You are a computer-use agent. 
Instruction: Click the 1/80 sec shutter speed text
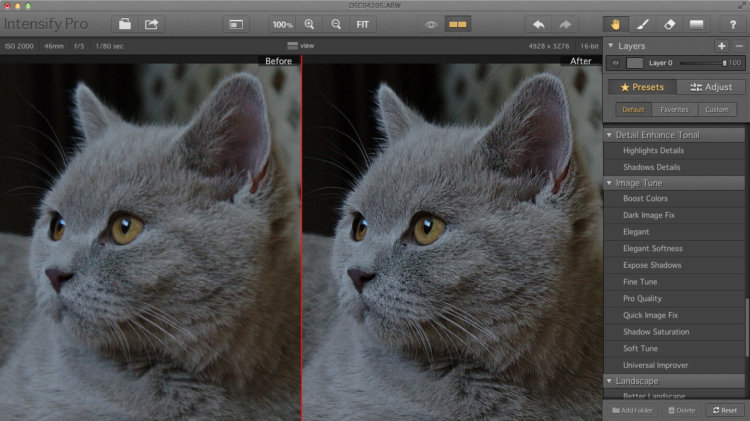click(109, 46)
